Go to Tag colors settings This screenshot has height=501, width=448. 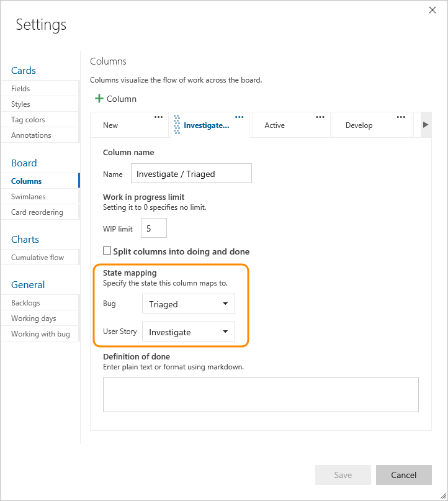(x=28, y=120)
